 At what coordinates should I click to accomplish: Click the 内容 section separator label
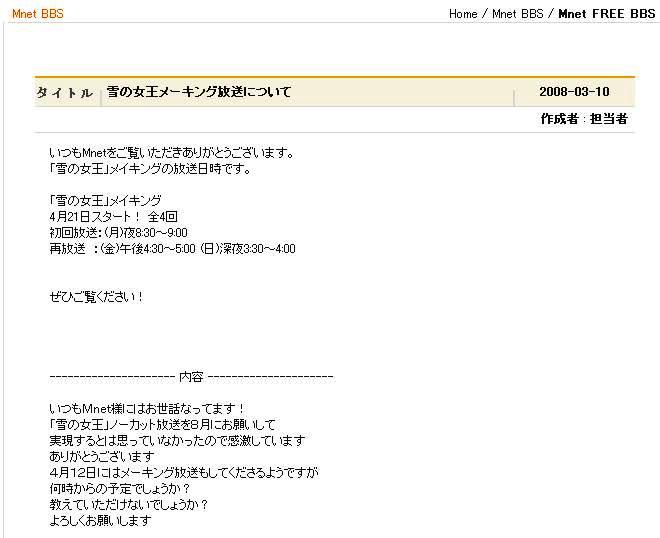point(192,376)
